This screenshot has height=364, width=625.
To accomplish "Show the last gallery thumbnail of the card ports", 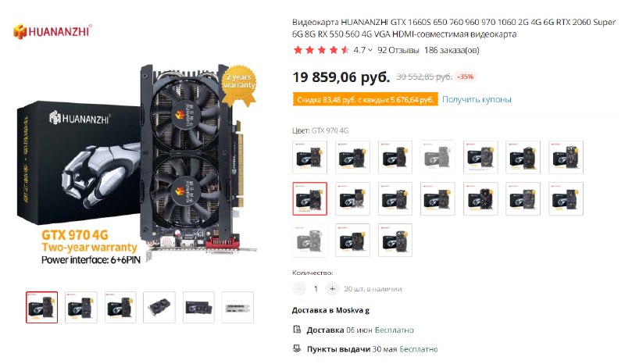I will click(x=237, y=307).
